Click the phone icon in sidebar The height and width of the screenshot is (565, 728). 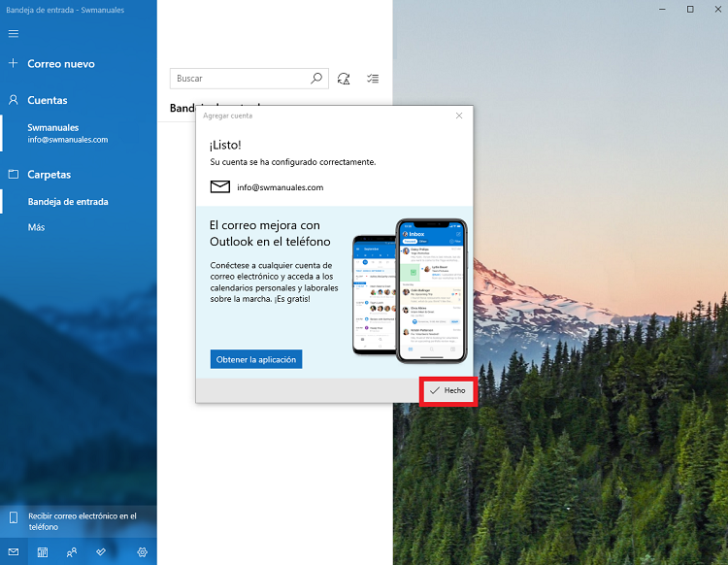pos(14,517)
